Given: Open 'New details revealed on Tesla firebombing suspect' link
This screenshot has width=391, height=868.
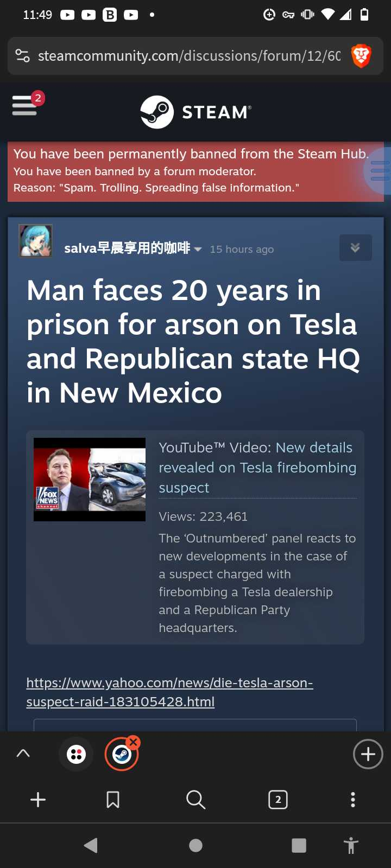Looking at the screenshot, I should [257, 468].
